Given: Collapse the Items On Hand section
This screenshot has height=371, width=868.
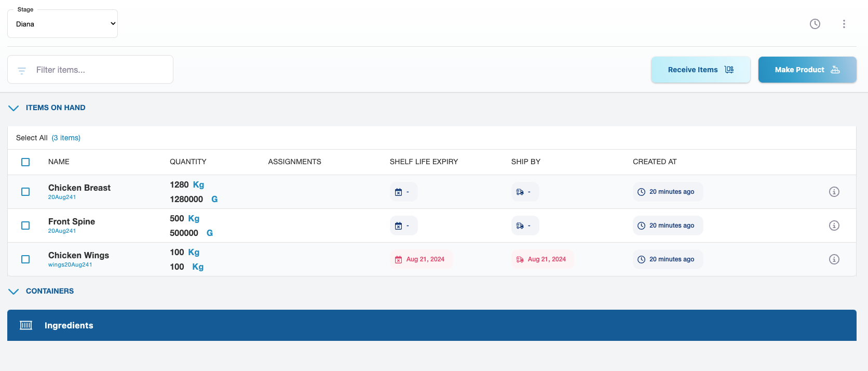Looking at the screenshot, I should point(13,108).
